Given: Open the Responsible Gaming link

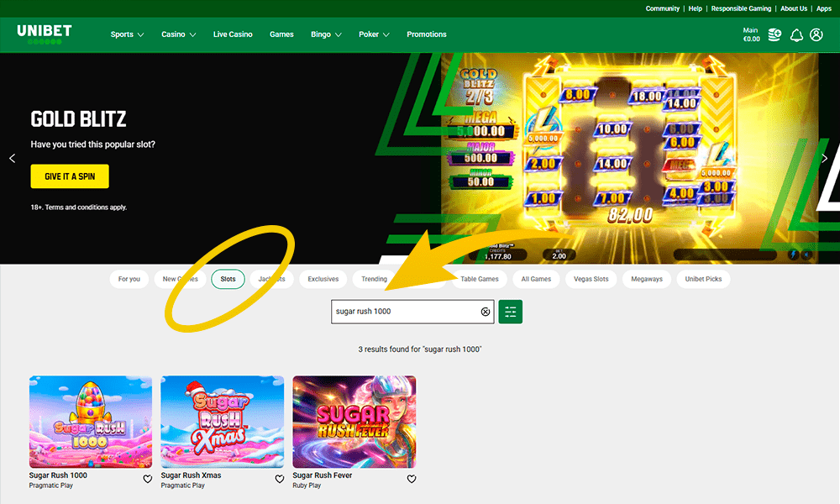Looking at the screenshot, I should (x=741, y=8).
